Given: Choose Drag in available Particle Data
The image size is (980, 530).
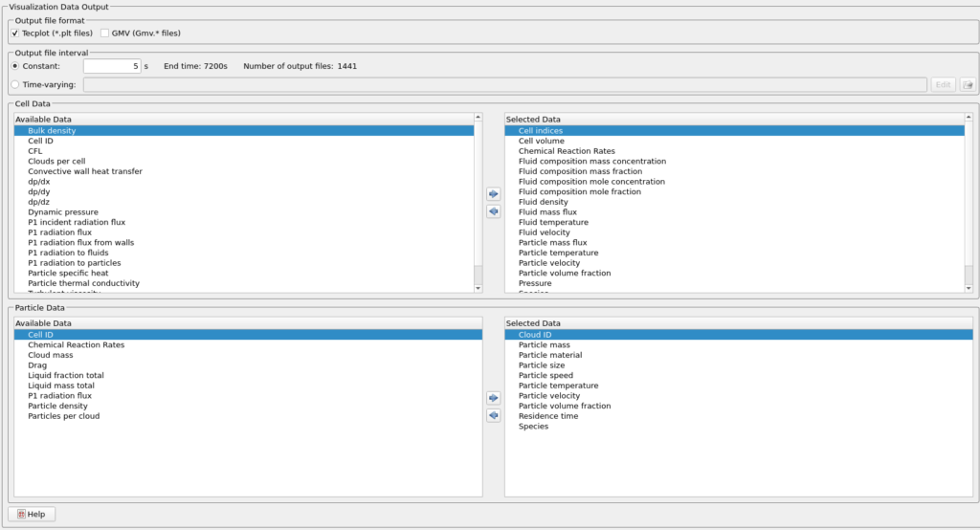Looking at the screenshot, I should 37,365.
